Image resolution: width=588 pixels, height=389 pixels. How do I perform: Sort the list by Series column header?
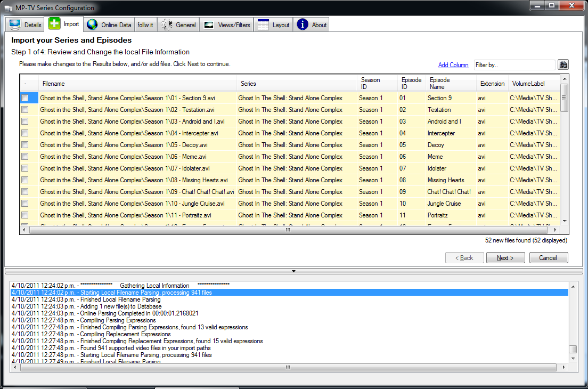pyautogui.click(x=296, y=83)
